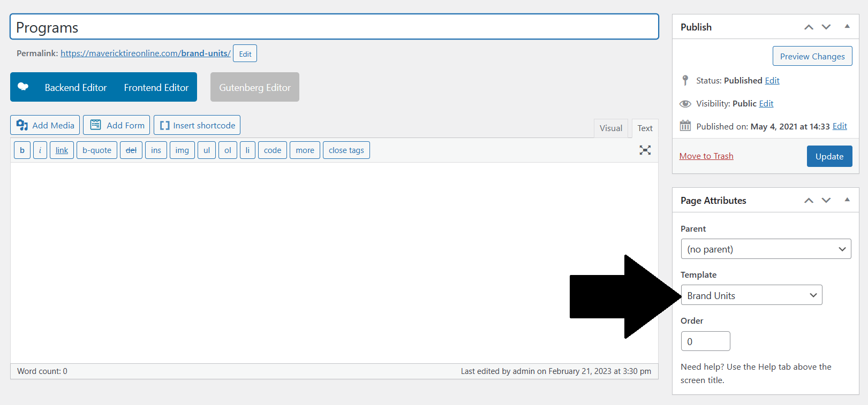Click the distraction-free fullscreen editor icon
This screenshot has width=868, height=405.
point(645,150)
